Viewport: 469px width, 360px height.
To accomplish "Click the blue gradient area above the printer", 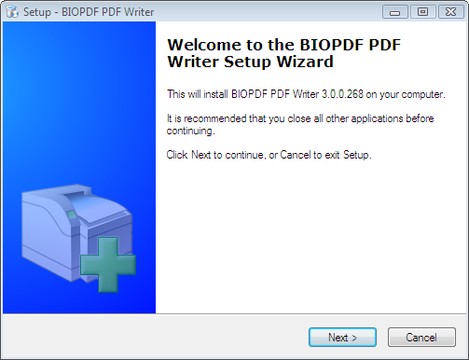I will (79, 100).
